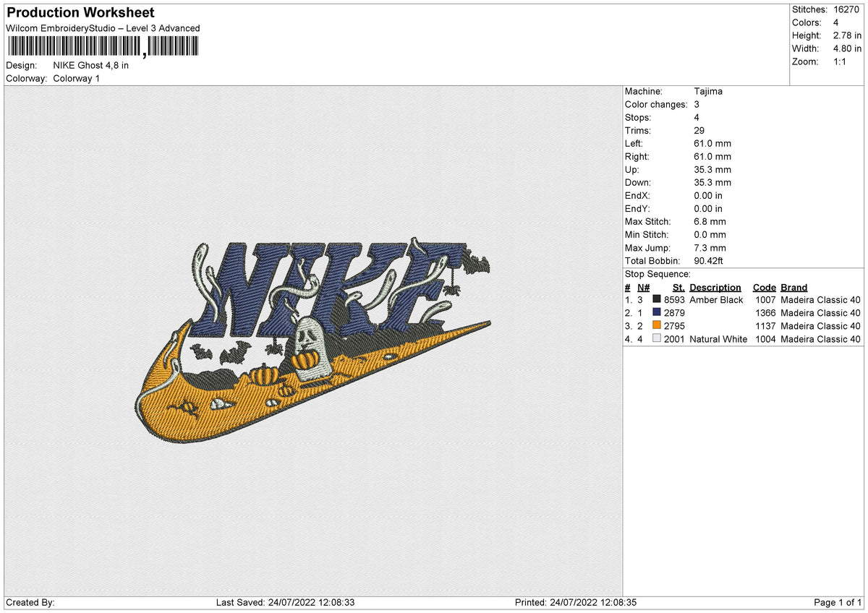
Task: Click the Design name NIKE Ghost 4,8 in
Action: [91, 66]
